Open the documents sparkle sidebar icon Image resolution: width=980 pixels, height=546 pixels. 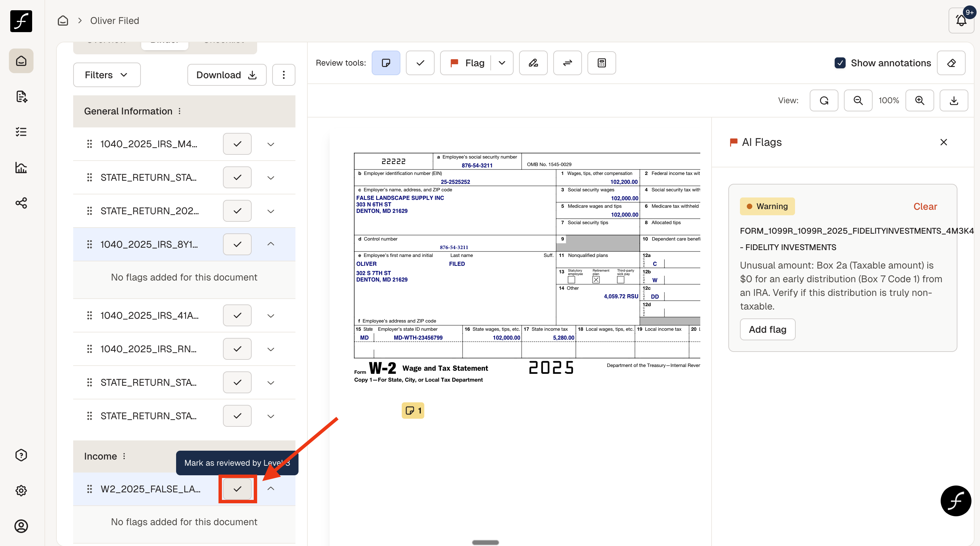(21, 97)
